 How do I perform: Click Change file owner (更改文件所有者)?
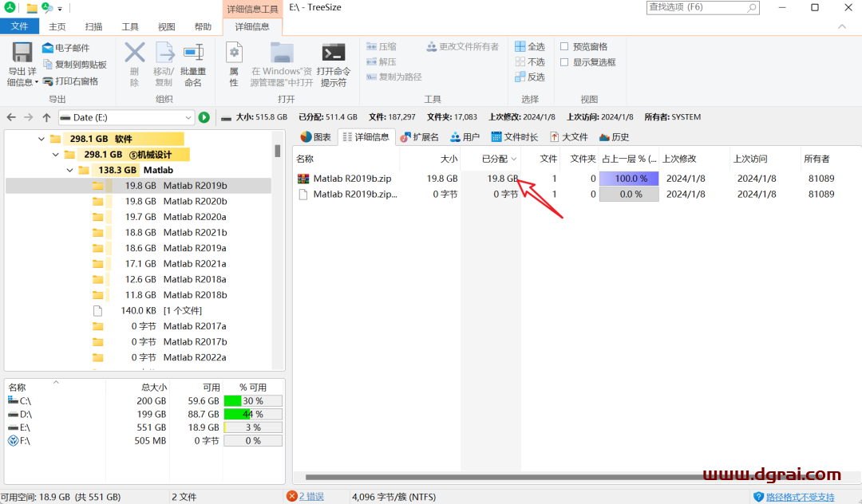(x=463, y=47)
